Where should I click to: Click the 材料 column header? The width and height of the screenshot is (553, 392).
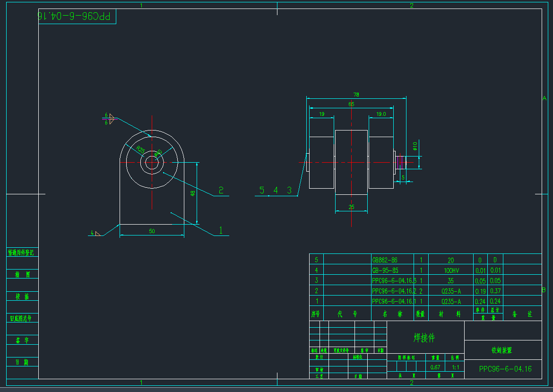click(449, 314)
